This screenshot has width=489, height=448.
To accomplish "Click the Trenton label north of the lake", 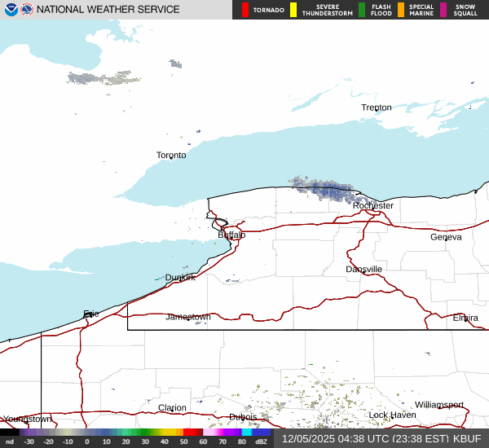I will point(377,108).
